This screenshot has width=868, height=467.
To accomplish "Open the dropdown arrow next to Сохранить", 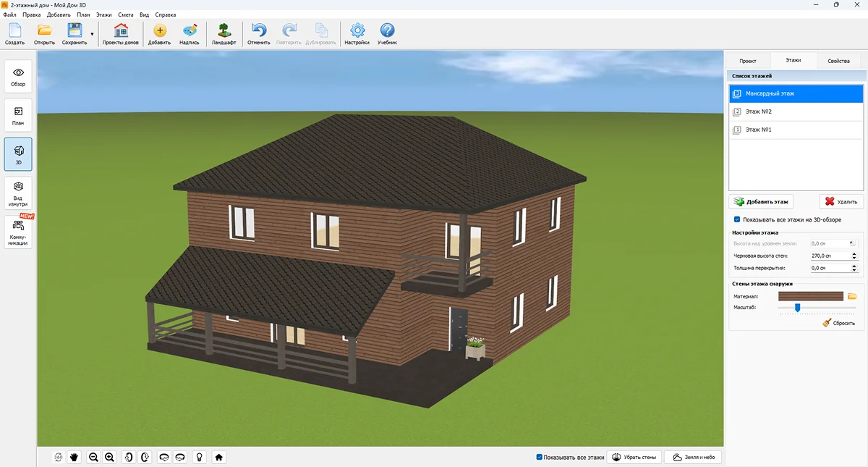I will click(92, 34).
